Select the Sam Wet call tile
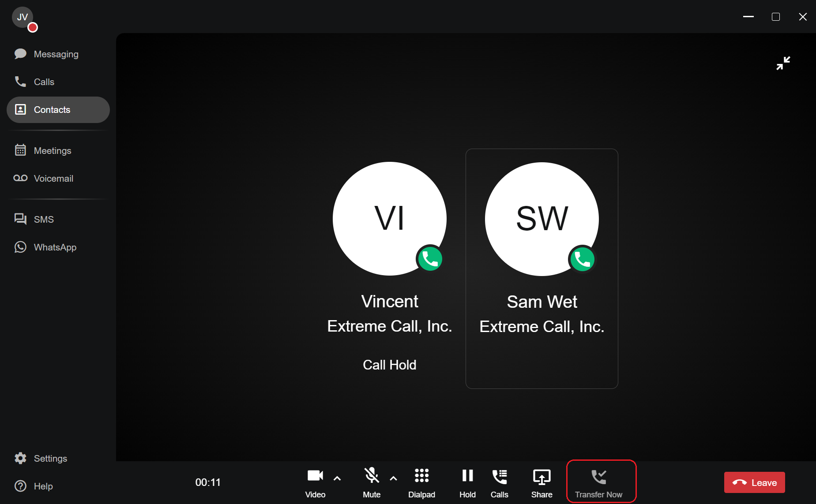 click(x=541, y=268)
